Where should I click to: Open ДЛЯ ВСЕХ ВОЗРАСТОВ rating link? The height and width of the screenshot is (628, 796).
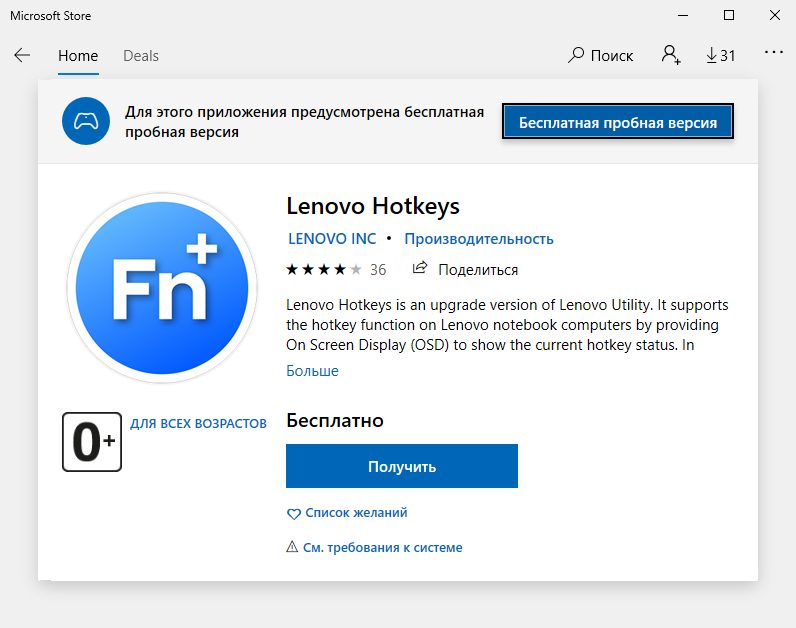[198, 423]
